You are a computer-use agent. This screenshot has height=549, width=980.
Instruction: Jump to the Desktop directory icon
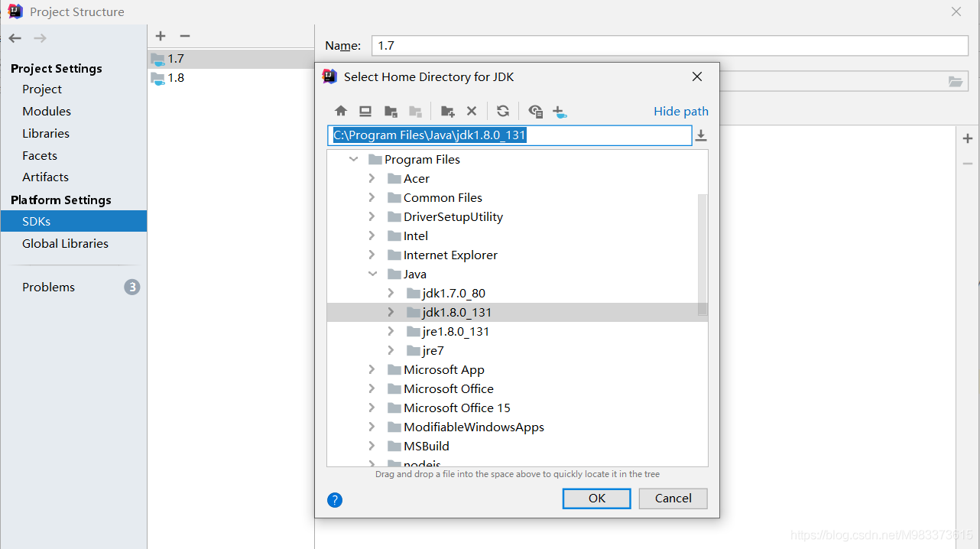tap(365, 112)
